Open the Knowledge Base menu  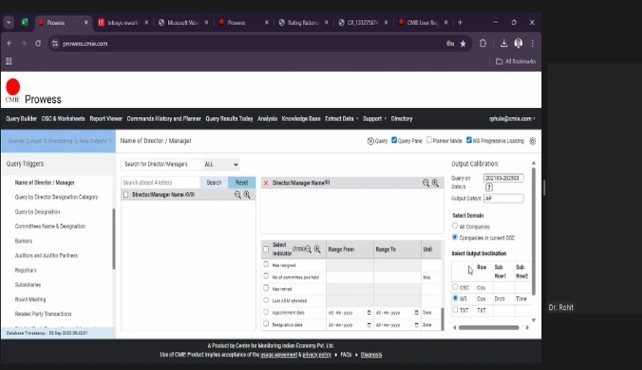[x=301, y=119]
